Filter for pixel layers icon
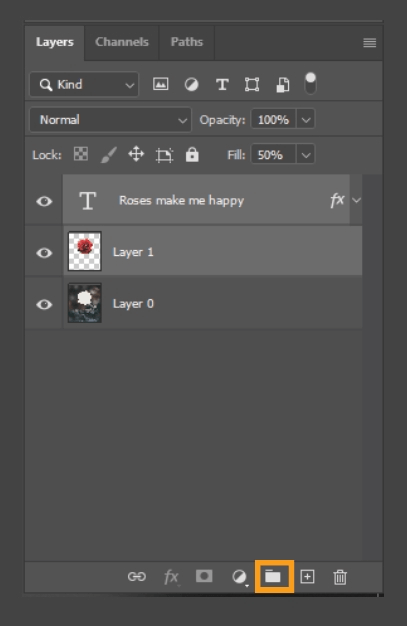The width and height of the screenshot is (407, 626). (x=161, y=84)
